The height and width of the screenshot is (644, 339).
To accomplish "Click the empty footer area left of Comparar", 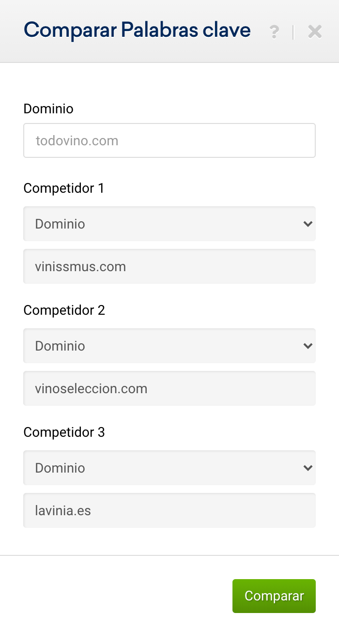I will point(116,596).
